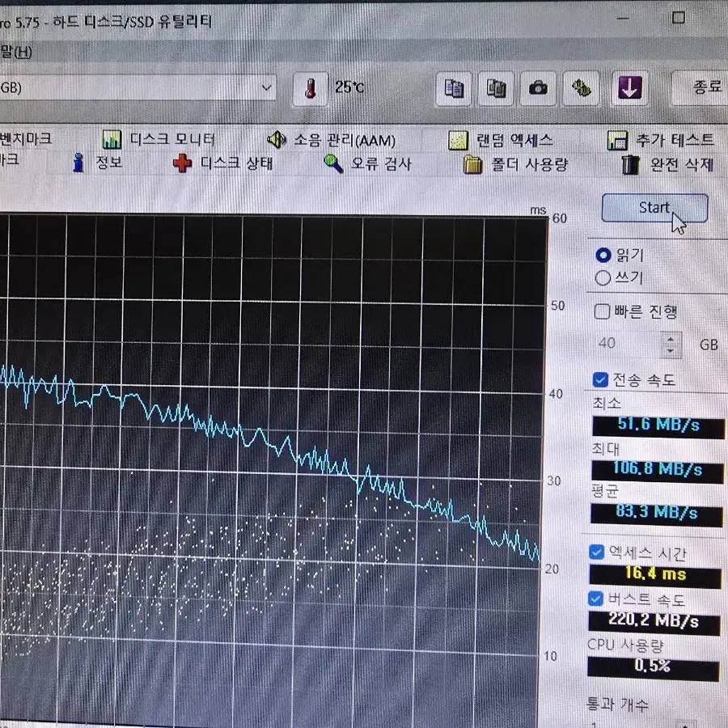
Task: Click the 83.3 MB/s average value
Action: pos(656,514)
